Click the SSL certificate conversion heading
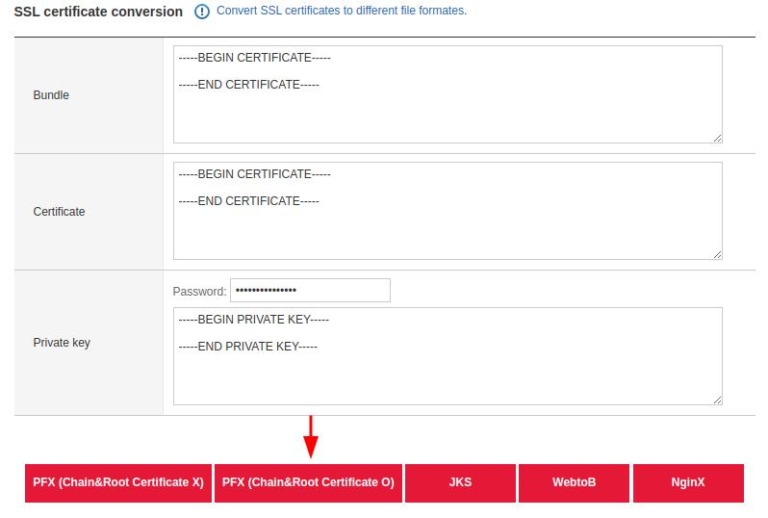The image size is (768, 518). pyautogui.click(x=98, y=12)
